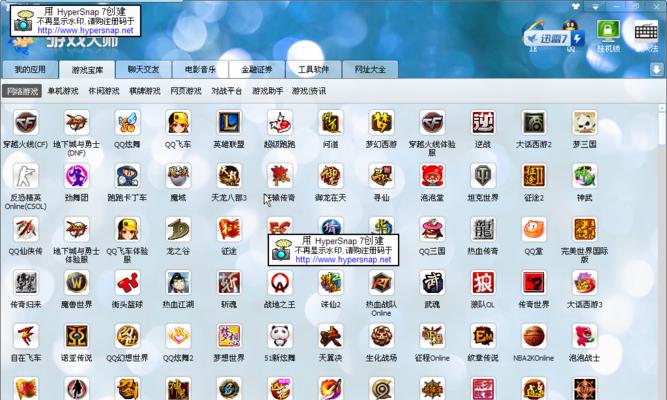Launch the 大话西游3 game icon
The height and width of the screenshot is (400, 667).
(x=584, y=283)
